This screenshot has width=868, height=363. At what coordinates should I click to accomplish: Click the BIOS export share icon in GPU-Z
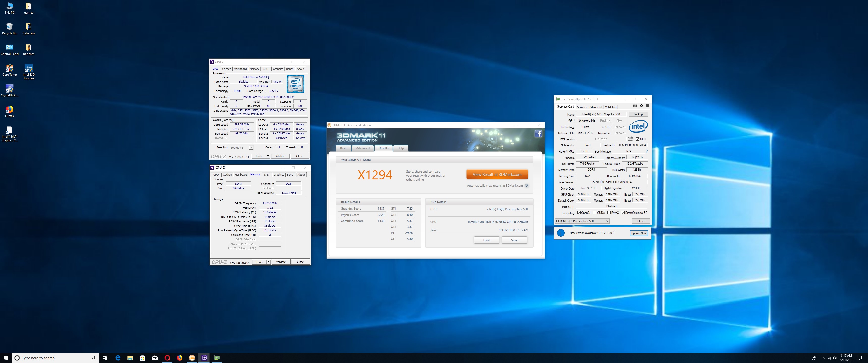[x=630, y=139]
